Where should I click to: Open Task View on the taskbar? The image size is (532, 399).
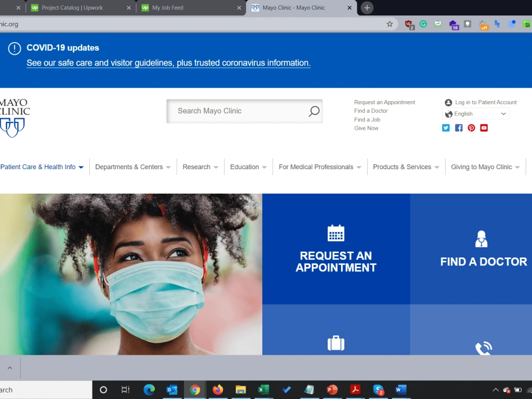tap(126, 389)
